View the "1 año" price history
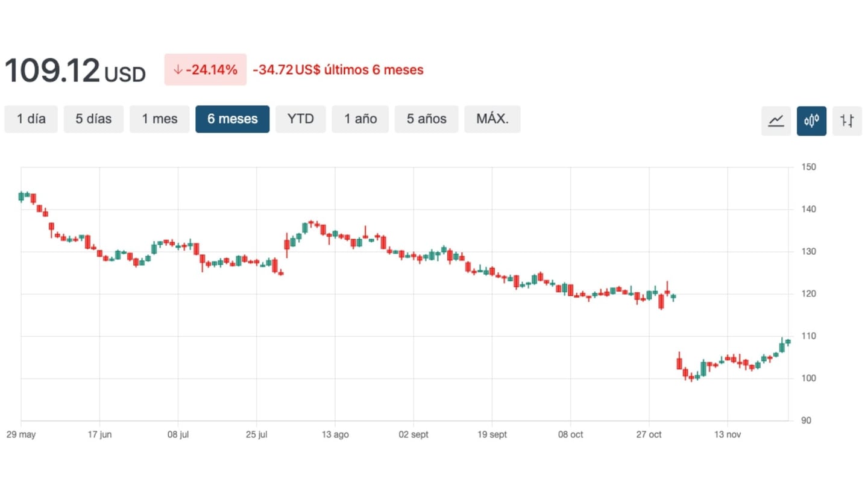 pos(360,119)
